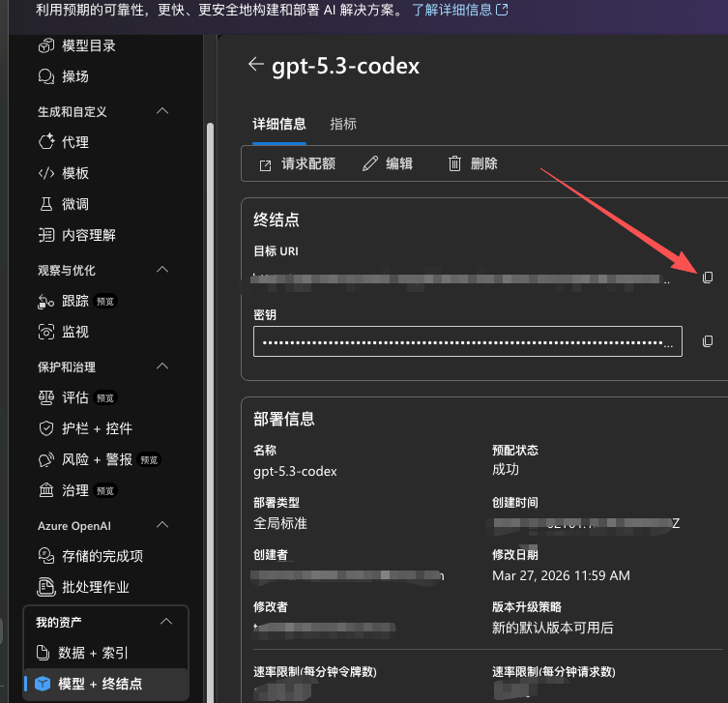Open 操场 in sidebar
Viewport: 728px width, 703px height.
(75, 76)
